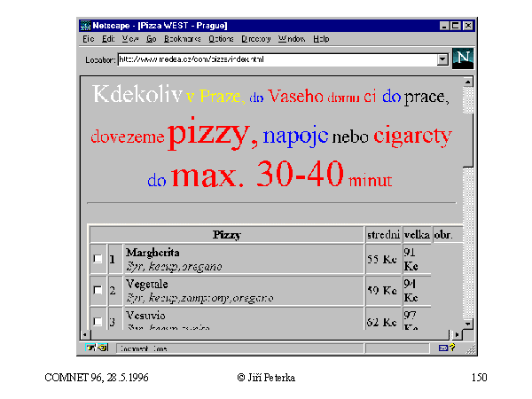Click the blue 'napoje' word
Viewport: 532px width, 399px height.
295,136
